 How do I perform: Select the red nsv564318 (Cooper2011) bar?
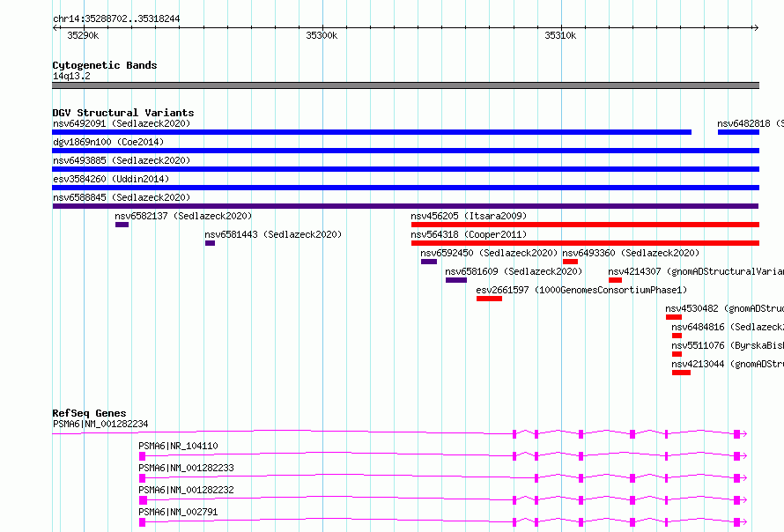(585, 243)
